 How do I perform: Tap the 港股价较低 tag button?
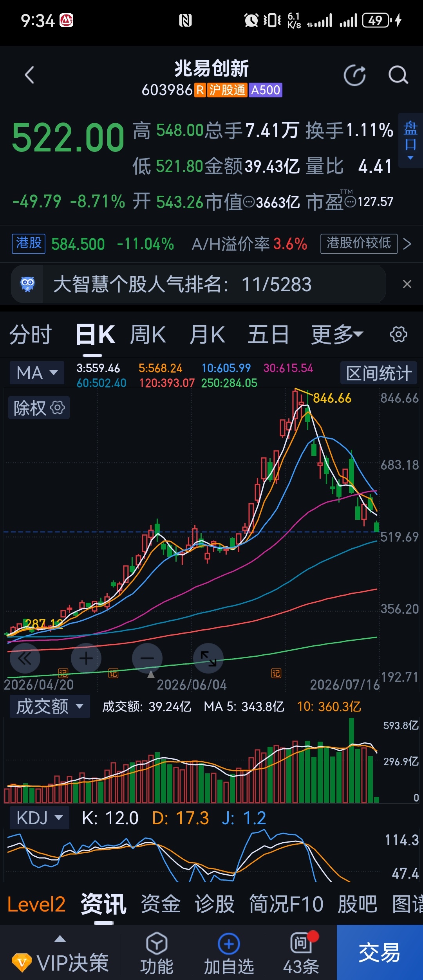click(x=359, y=243)
